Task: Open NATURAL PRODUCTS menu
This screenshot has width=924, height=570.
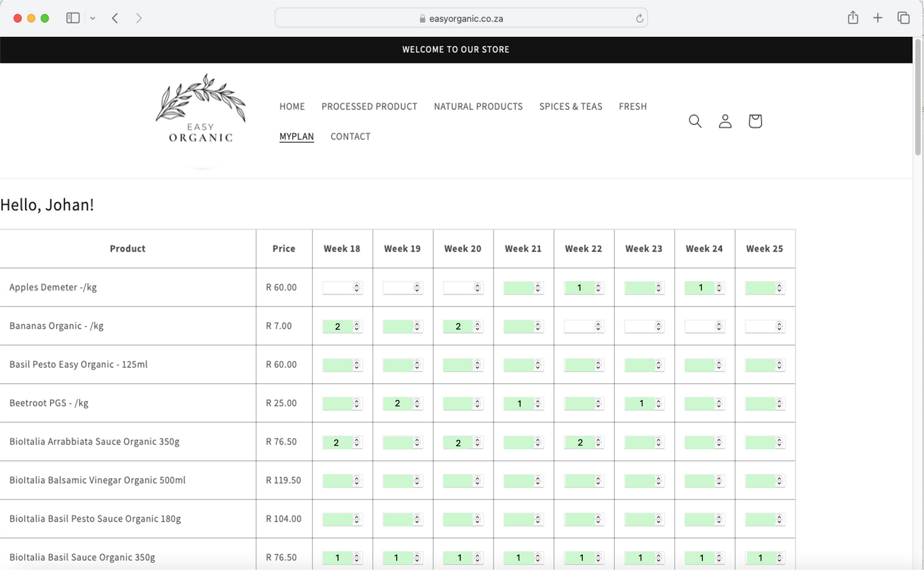Action: [x=478, y=107]
